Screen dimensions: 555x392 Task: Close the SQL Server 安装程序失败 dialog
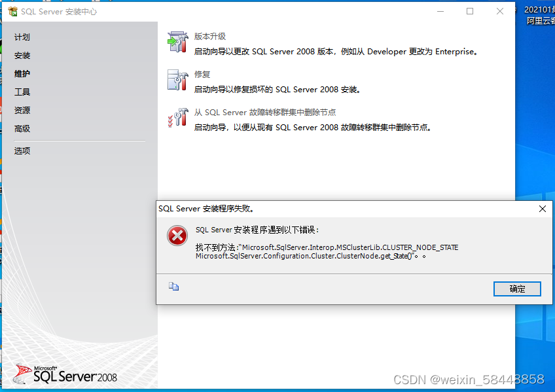[x=543, y=209]
